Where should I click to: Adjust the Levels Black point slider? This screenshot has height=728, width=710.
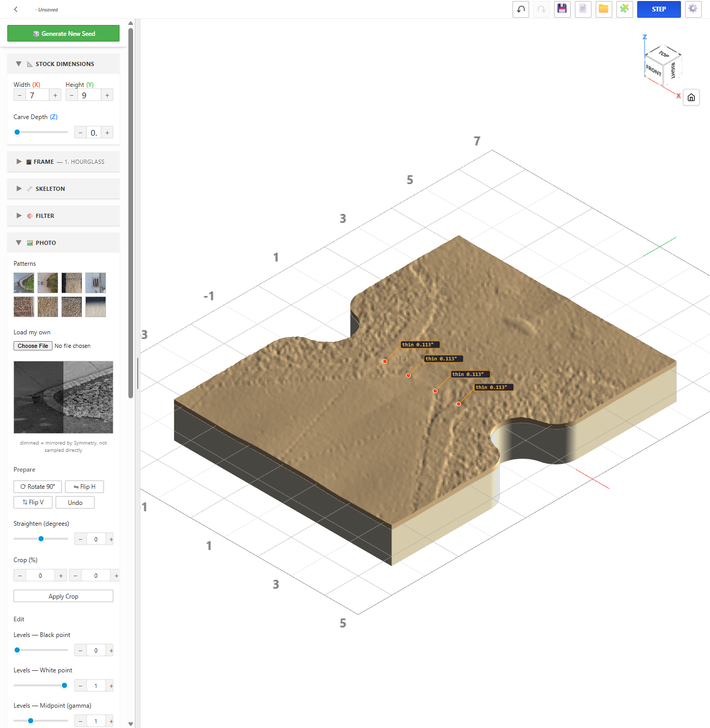click(x=41, y=650)
